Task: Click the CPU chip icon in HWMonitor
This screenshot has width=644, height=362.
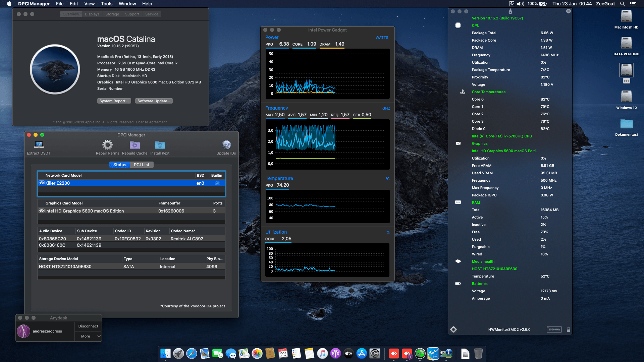Action: point(458,25)
